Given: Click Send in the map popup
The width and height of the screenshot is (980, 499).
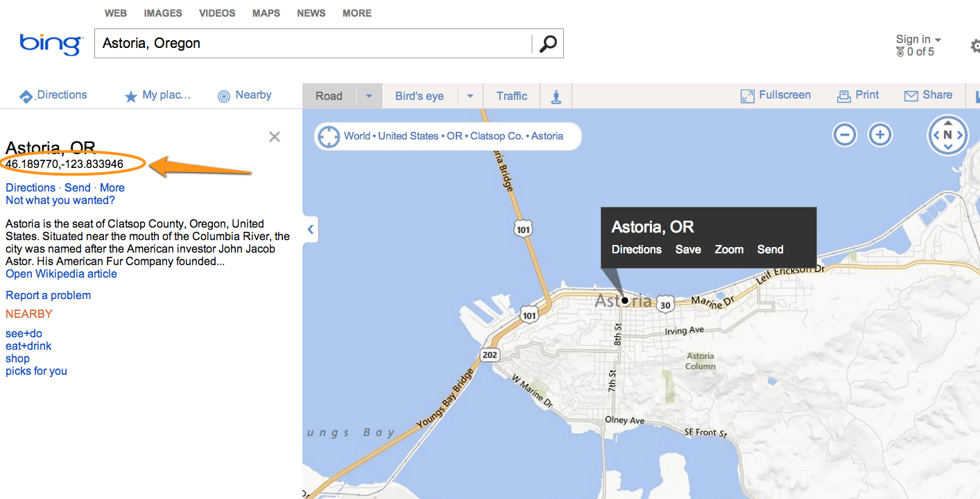Looking at the screenshot, I should pos(770,249).
